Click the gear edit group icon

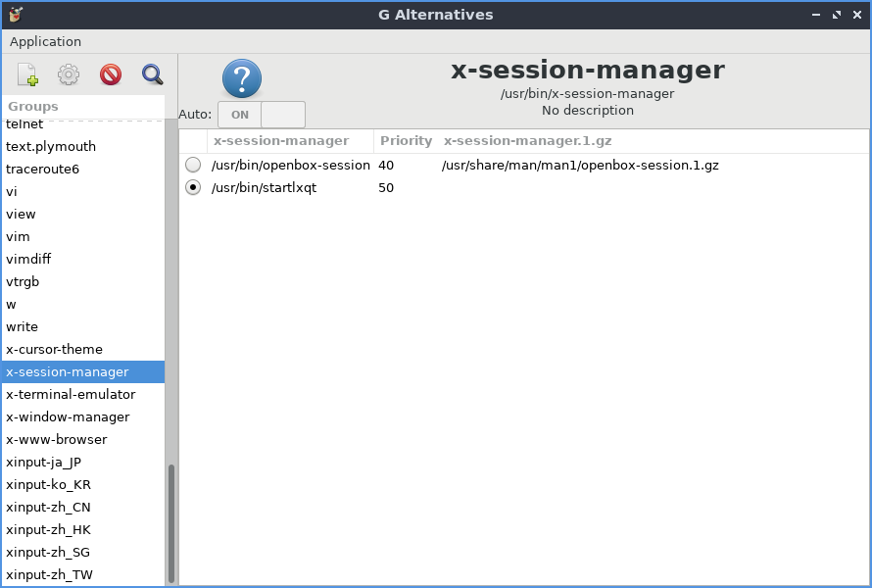tap(68, 74)
